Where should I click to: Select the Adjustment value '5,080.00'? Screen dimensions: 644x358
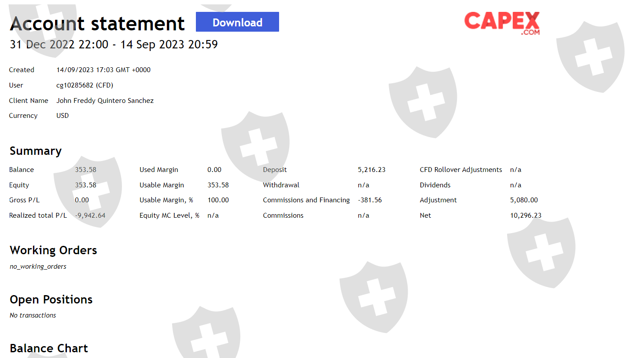(524, 200)
